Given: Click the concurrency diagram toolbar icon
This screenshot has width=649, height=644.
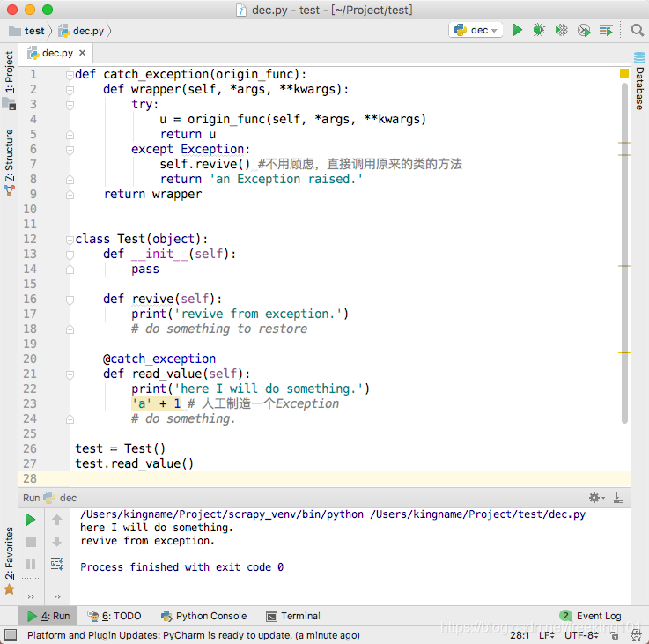Looking at the screenshot, I should (x=606, y=30).
